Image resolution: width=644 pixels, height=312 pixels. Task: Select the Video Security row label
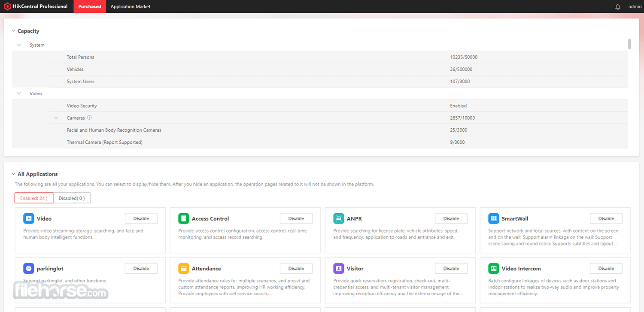pos(82,106)
